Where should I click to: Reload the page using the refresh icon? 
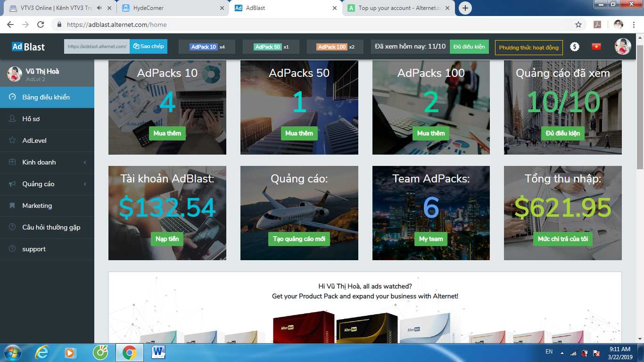tap(41, 25)
